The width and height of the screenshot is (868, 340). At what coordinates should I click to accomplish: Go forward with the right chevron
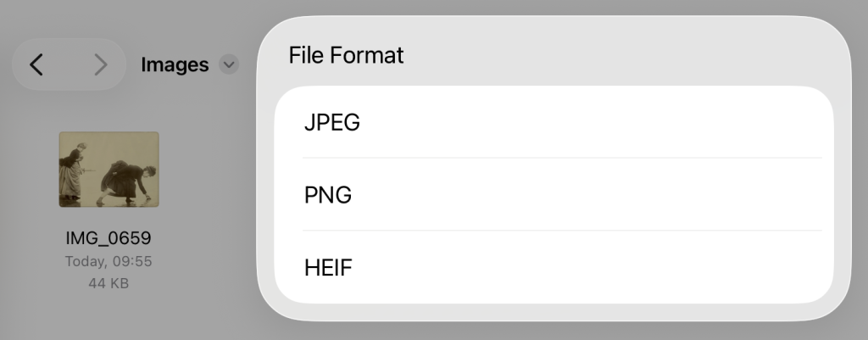pos(100,64)
